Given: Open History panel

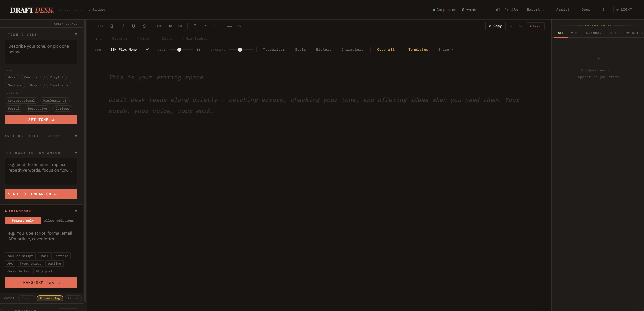Looking at the screenshot, I should tap(324, 50).
